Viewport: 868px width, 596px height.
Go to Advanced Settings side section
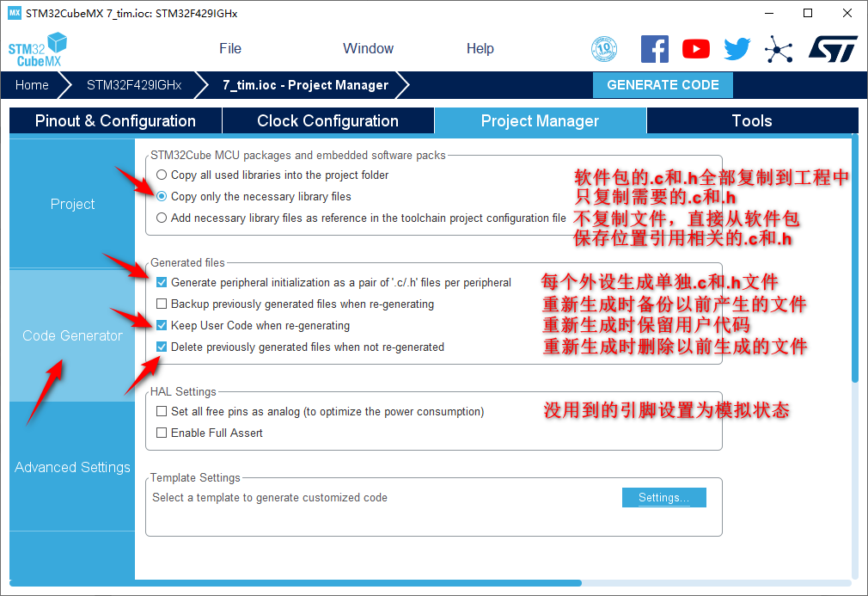click(x=72, y=467)
